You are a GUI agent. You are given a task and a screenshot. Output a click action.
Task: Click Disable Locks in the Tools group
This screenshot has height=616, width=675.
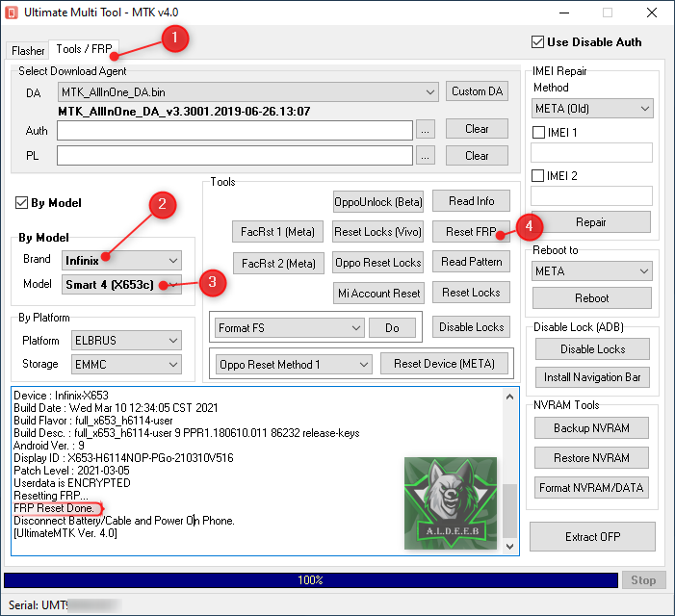472,327
